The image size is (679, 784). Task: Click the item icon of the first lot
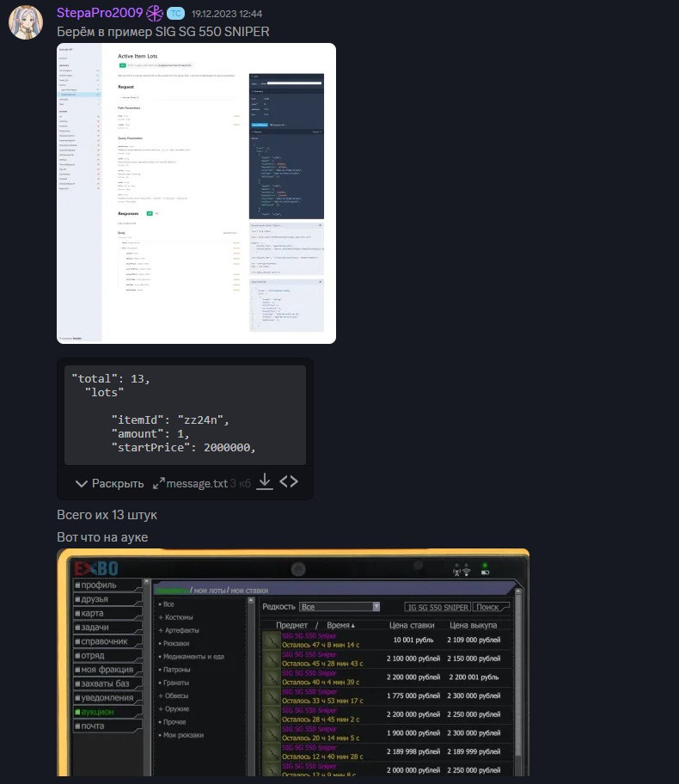click(x=271, y=641)
